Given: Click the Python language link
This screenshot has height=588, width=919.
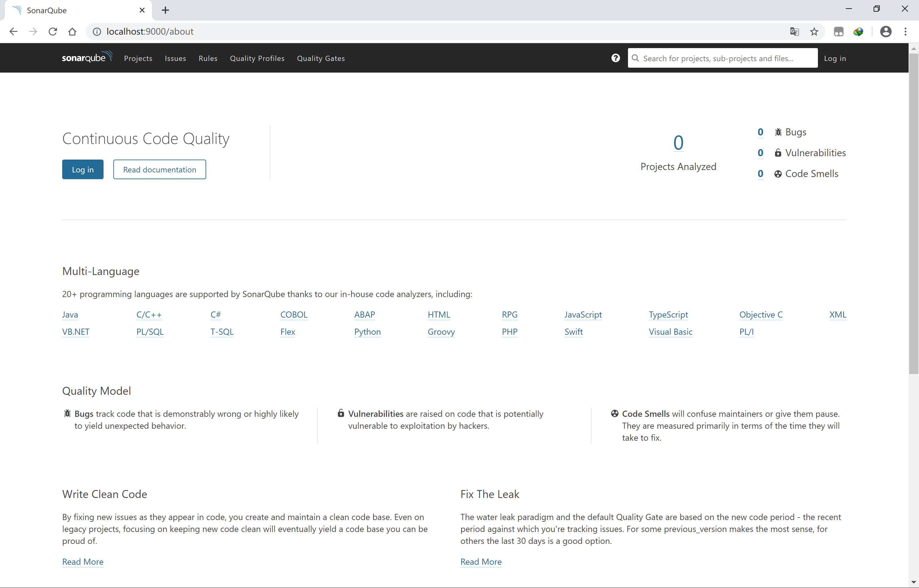Looking at the screenshot, I should coord(367,332).
